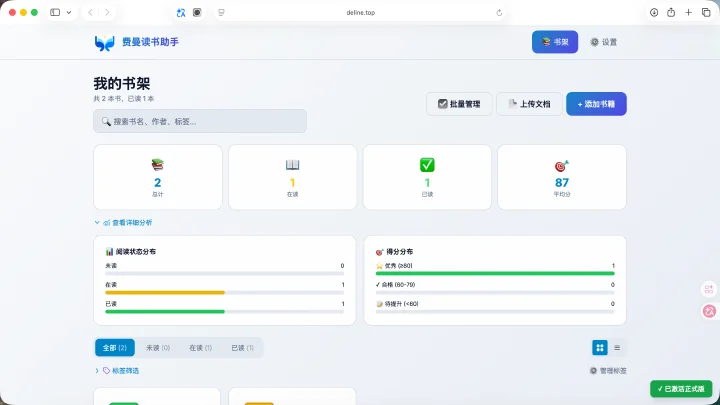Click the 待提升 (<60) score row label
The height and width of the screenshot is (405, 720).
click(x=397, y=304)
